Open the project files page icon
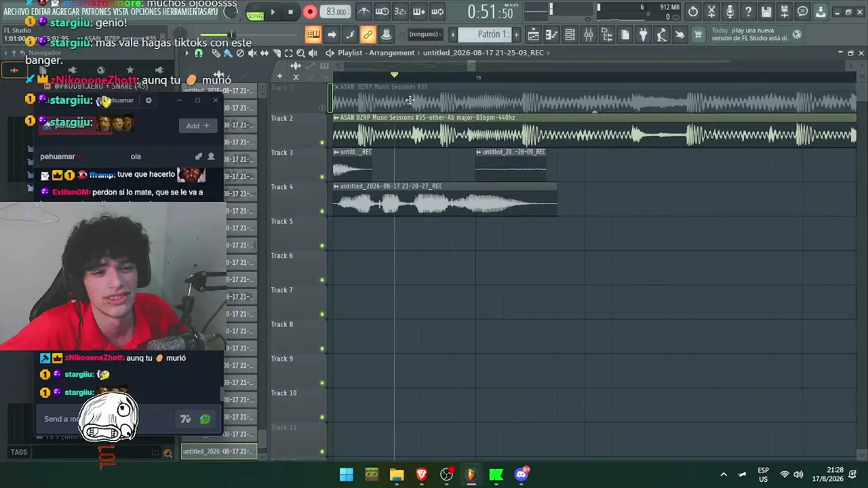This screenshot has height=488, width=868. [625, 35]
